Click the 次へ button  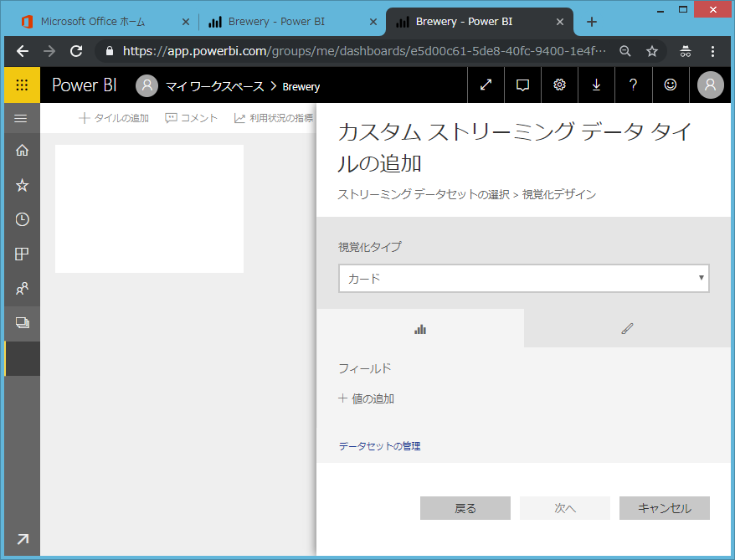pyautogui.click(x=565, y=508)
